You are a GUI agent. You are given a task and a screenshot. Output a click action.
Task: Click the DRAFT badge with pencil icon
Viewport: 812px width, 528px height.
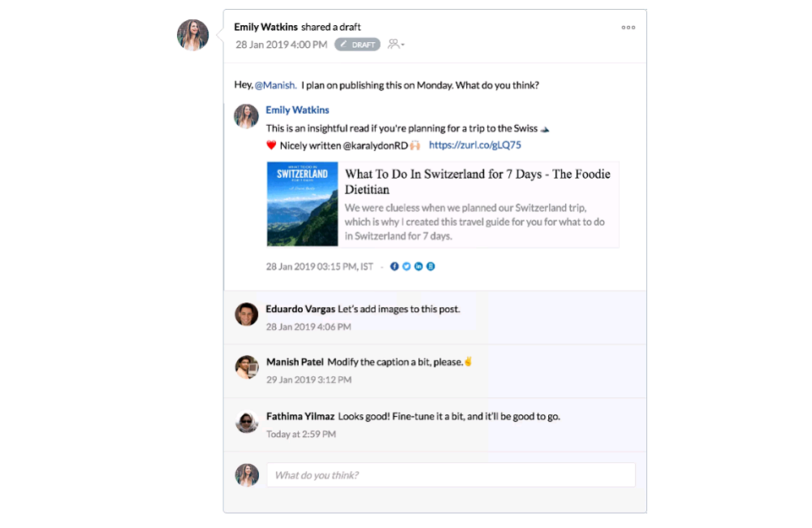357,45
